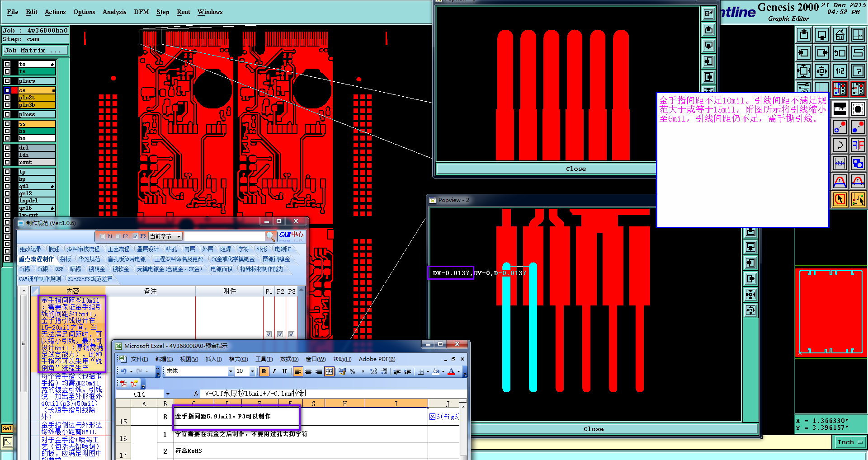This screenshot has height=460, width=868.
Task: Click the mirror F tool icon
Action: point(858,145)
